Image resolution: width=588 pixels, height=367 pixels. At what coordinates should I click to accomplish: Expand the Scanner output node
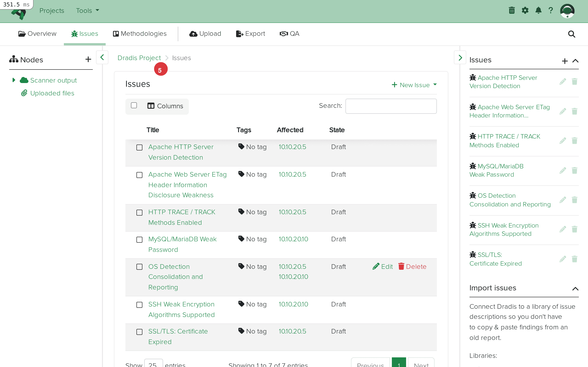pos(14,80)
